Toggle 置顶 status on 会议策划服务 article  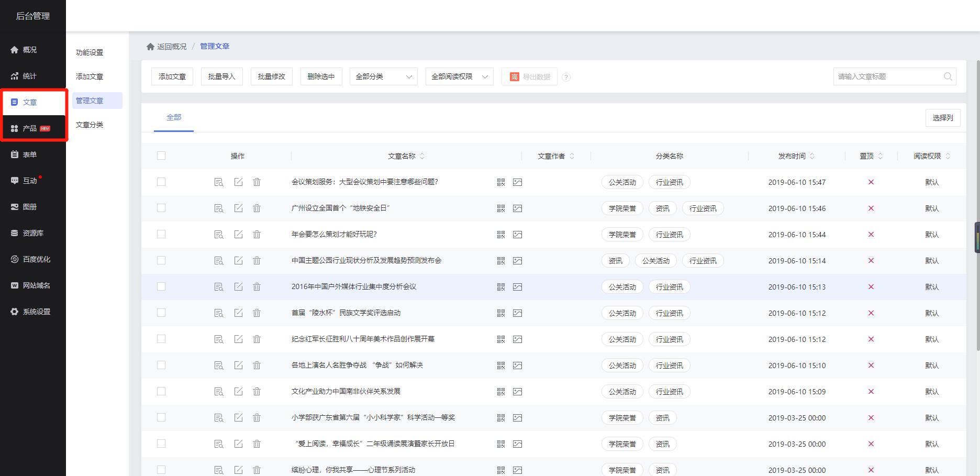pos(871,182)
